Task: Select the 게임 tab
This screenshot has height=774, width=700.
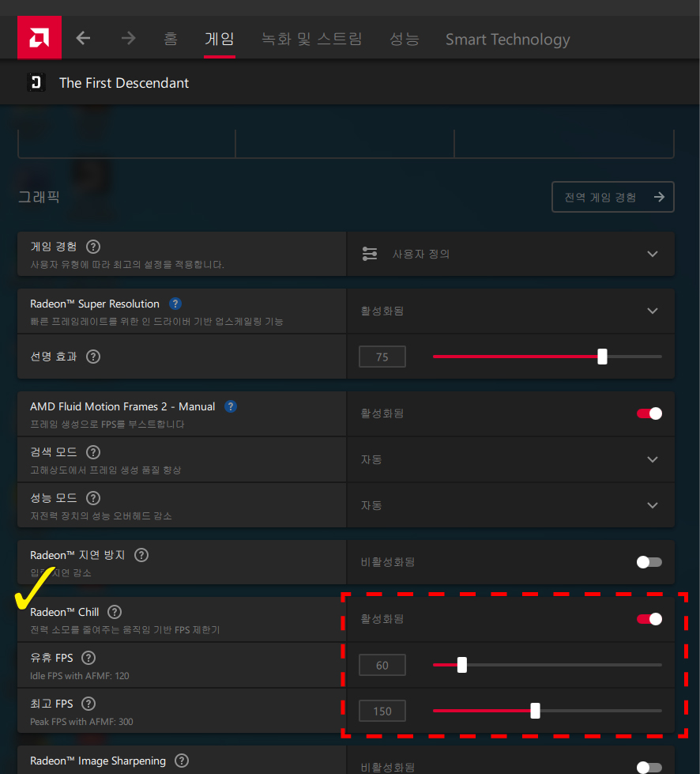Action: (x=220, y=39)
